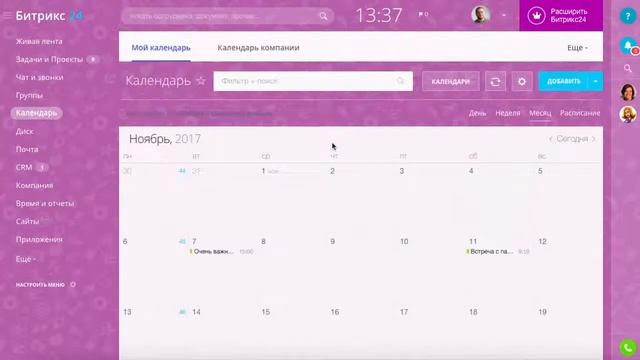The image size is (640, 360).
Task: Select the Неделя view
Action: 508,113
